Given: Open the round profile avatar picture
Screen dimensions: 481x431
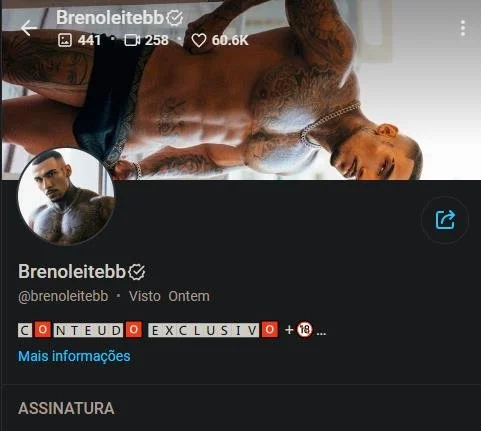Looking at the screenshot, I should coord(66,197).
